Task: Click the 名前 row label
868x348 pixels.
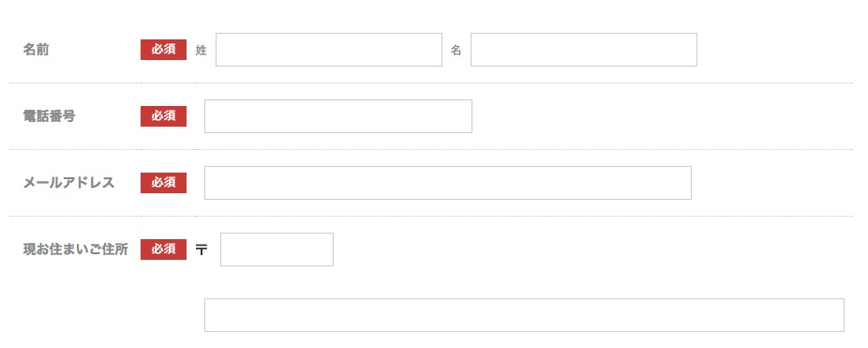Action: (36, 50)
